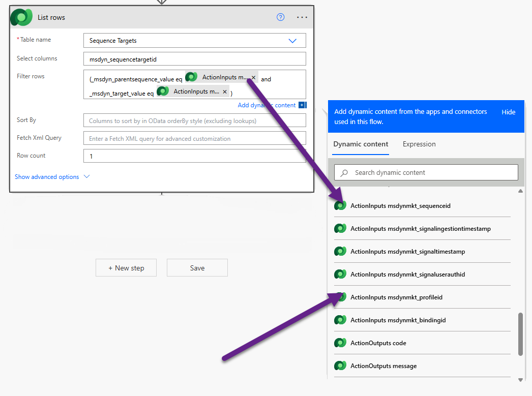This screenshot has width=532, height=396.
Task: Open the List rows ellipsis menu
Action: click(x=302, y=17)
